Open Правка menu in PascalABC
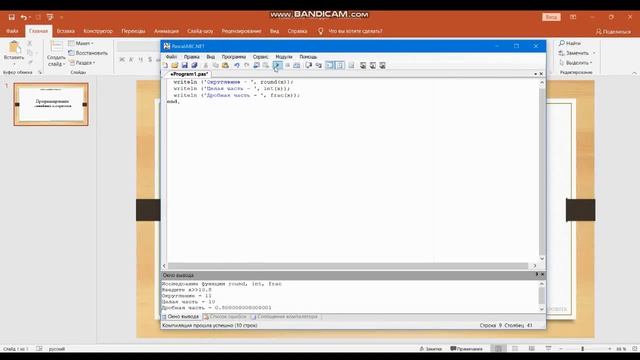Screen dimensions: 640x360 coord(191,57)
